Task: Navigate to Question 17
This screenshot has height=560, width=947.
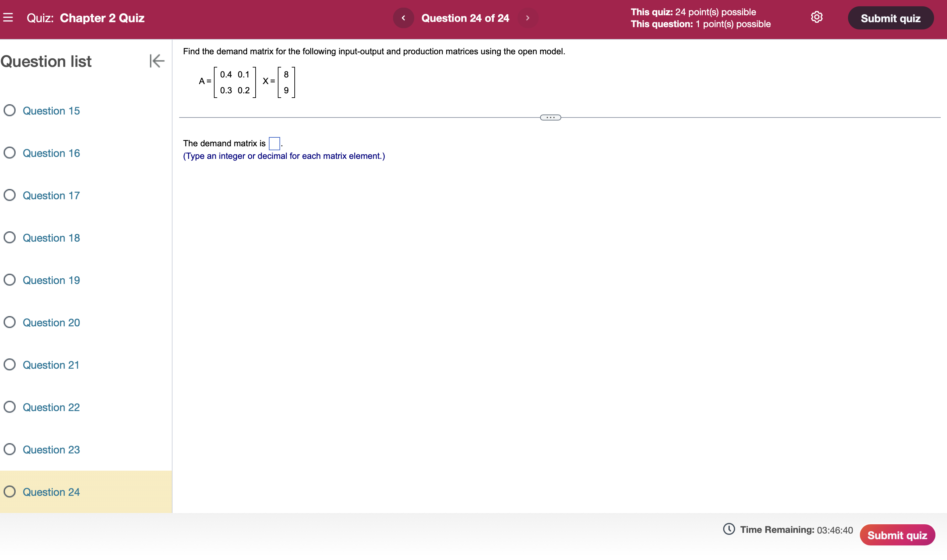Action: coord(51,195)
